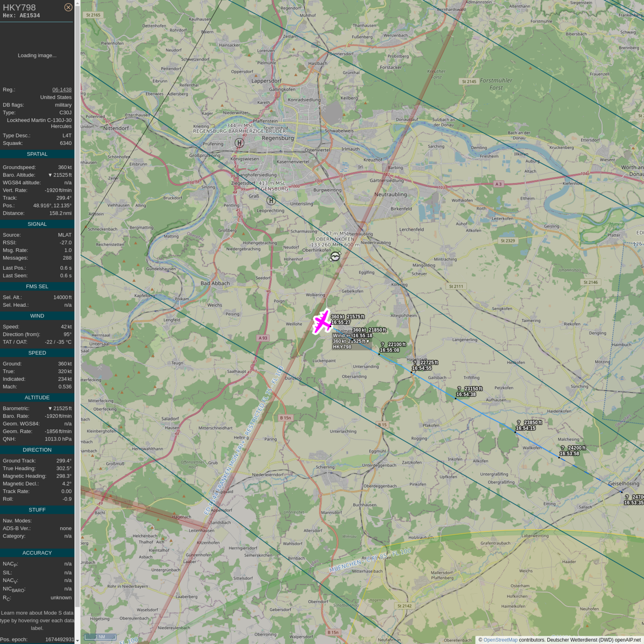644x644 pixels.
Task: Click the HKY798 callsign label on map
Action: pyautogui.click(x=342, y=347)
